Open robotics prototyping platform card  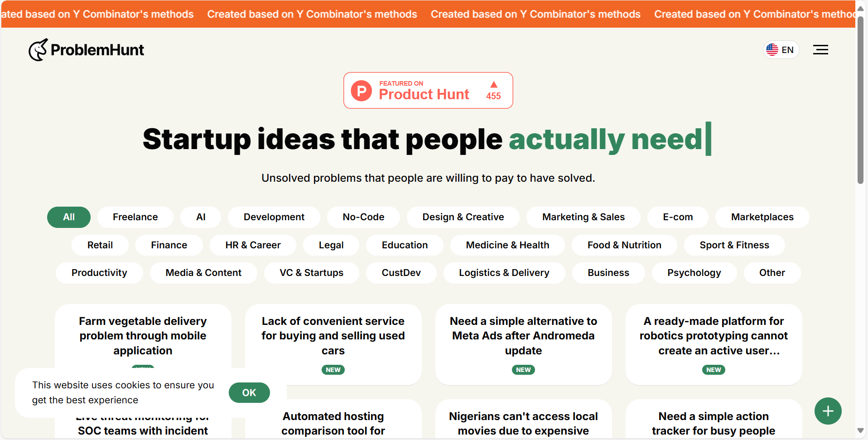tap(714, 336)
